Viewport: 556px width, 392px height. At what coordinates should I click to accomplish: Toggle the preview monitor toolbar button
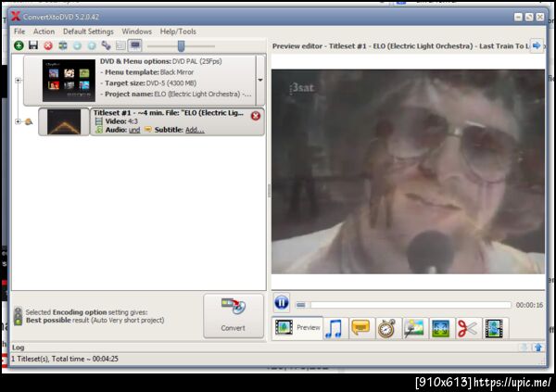click(135, 45)
